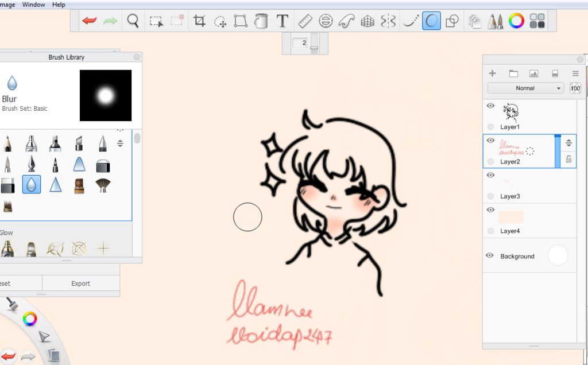This screenshot has height=365, width=588.
Task: Open the Color Library swatches icon
Action: tap(537, 21)
